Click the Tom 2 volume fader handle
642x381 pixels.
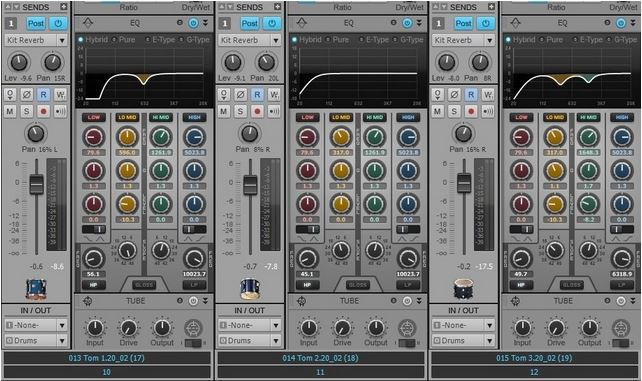click(x=250, y=184)
